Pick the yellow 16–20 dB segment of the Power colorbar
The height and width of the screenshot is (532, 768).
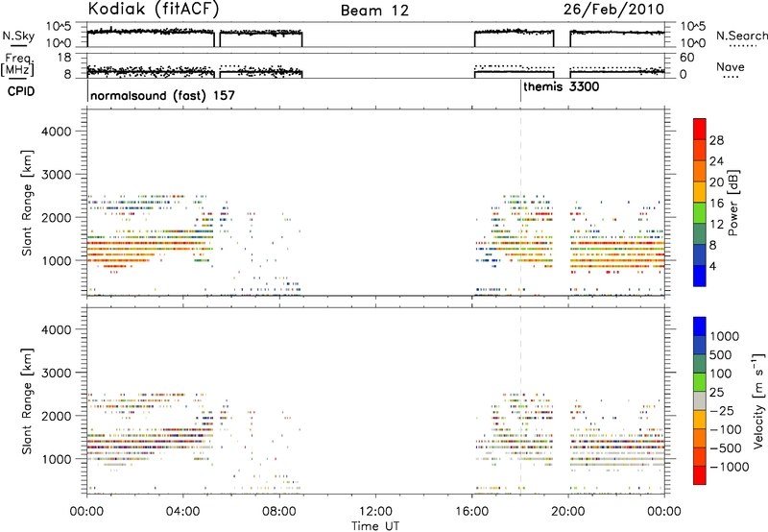pos(700,192)
